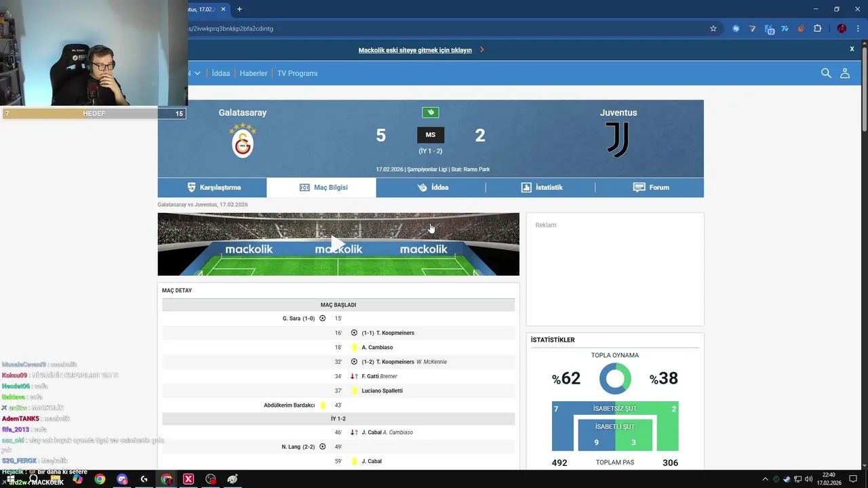The height and width of the screenshot is (488, 868).
Task: Open the volume control in the tray
Action: pyautogui.click(x=808, y=479)
